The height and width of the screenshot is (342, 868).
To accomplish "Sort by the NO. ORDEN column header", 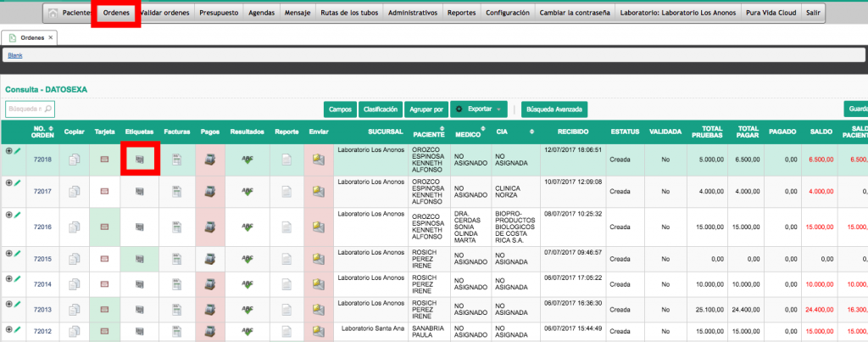I will pyautogui.click(x=42, y=132).
